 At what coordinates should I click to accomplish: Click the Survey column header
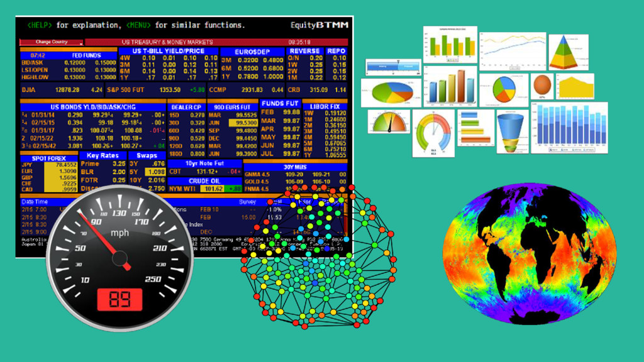[x=248, y=202]
